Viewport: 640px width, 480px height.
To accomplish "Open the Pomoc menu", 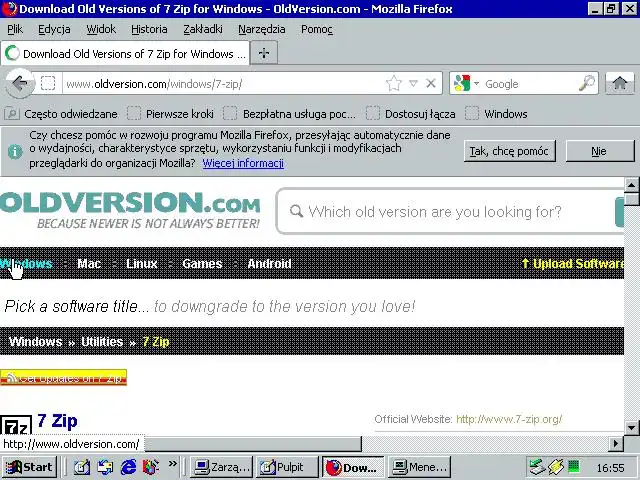I will 317,29.
